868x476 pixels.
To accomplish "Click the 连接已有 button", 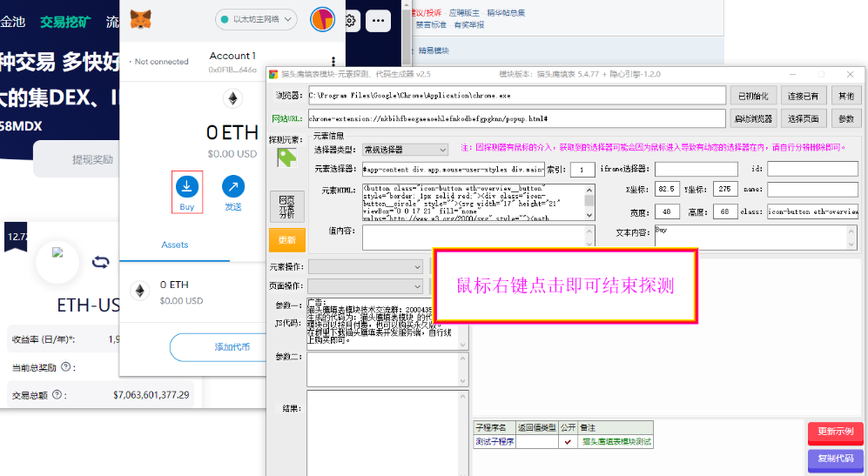I will [x=803, y=96].
